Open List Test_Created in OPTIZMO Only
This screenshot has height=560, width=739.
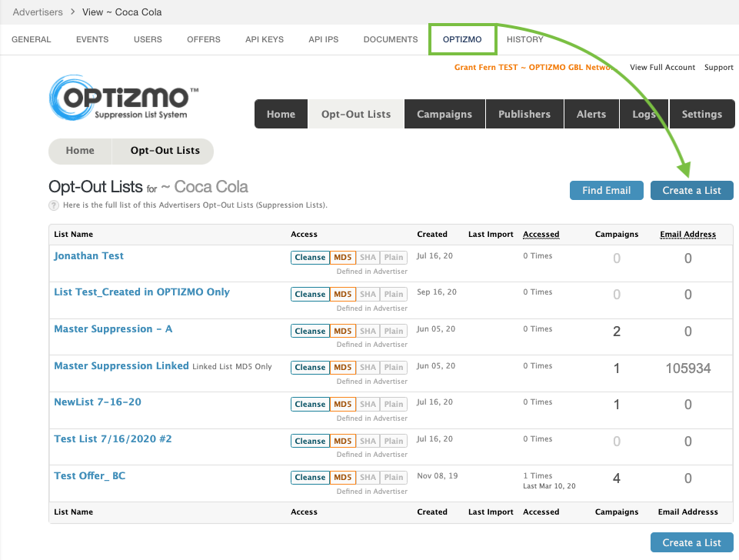(x=141, y=292)
